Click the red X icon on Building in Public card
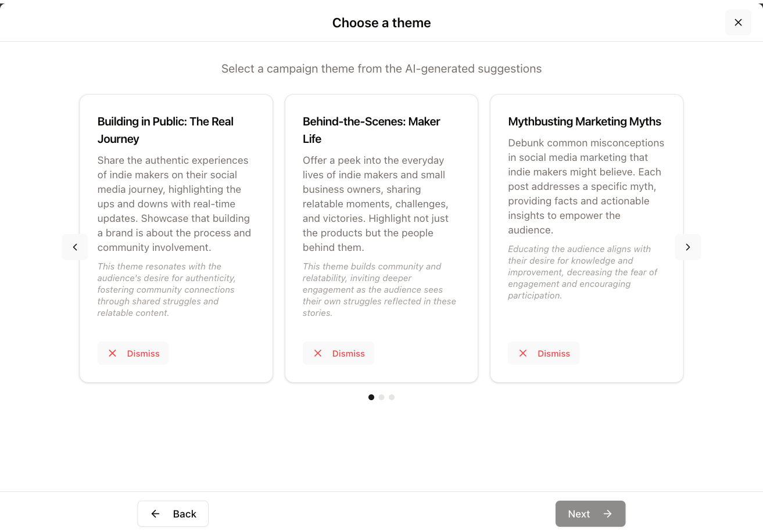Screen dimensions: 763x532 click(113, 353)
